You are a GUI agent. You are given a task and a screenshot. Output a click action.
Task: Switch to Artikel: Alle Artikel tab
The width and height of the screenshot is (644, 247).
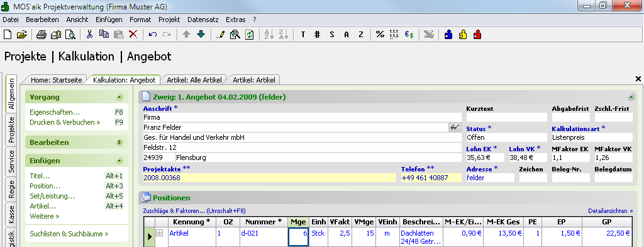tap(194, 80)
